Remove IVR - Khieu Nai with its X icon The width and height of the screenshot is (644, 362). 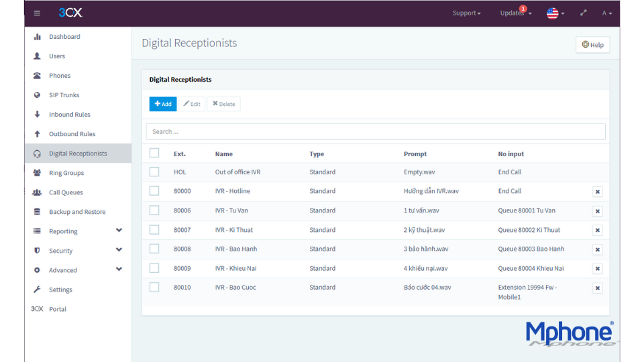pyautogui.click(x=598, y=269)
